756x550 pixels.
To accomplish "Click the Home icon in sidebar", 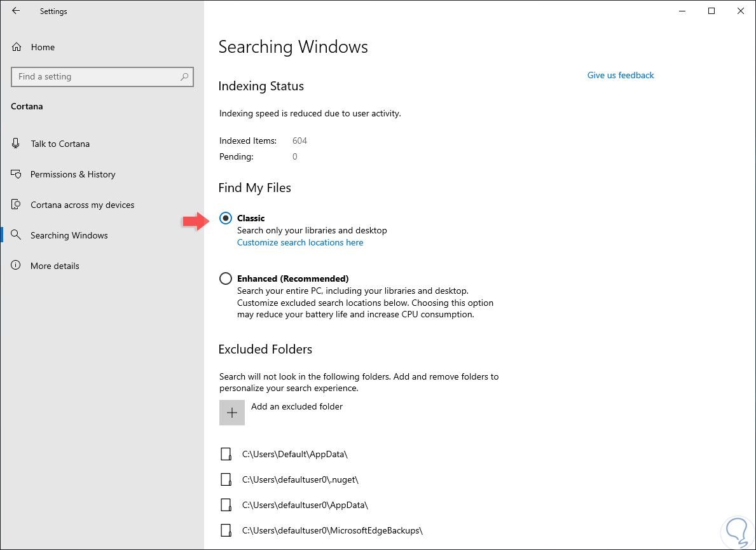I will pyautogui.click(x=17, y=47).
